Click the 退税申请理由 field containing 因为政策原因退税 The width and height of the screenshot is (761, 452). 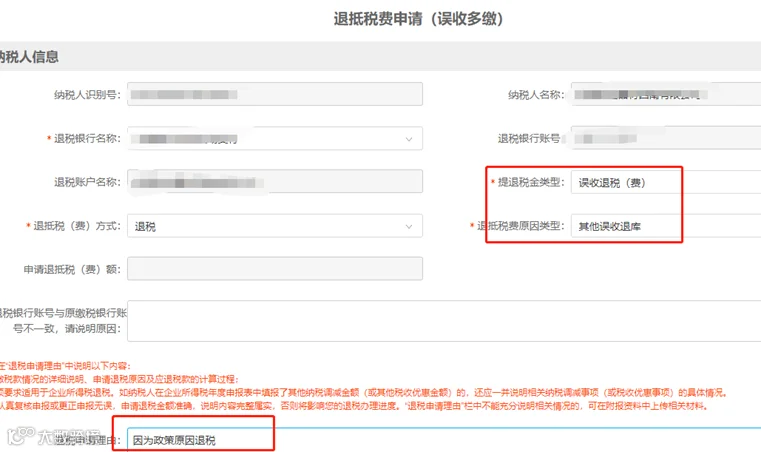[444, 440]
